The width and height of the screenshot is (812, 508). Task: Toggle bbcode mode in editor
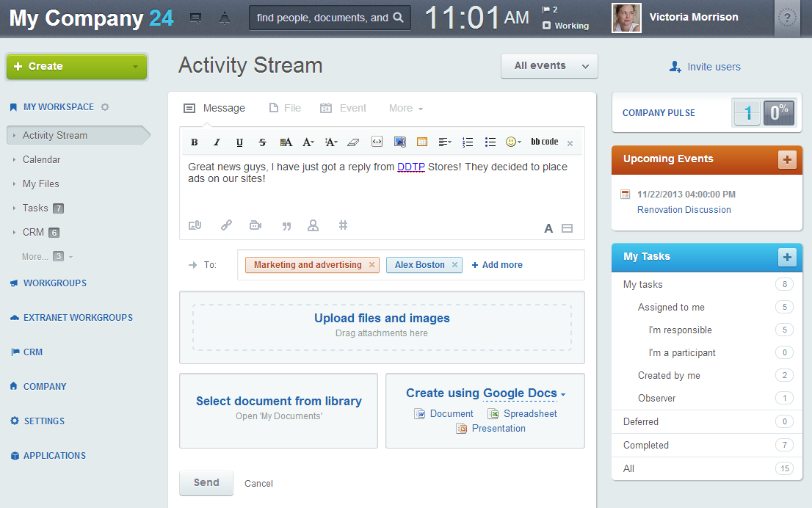coord(544,142)
